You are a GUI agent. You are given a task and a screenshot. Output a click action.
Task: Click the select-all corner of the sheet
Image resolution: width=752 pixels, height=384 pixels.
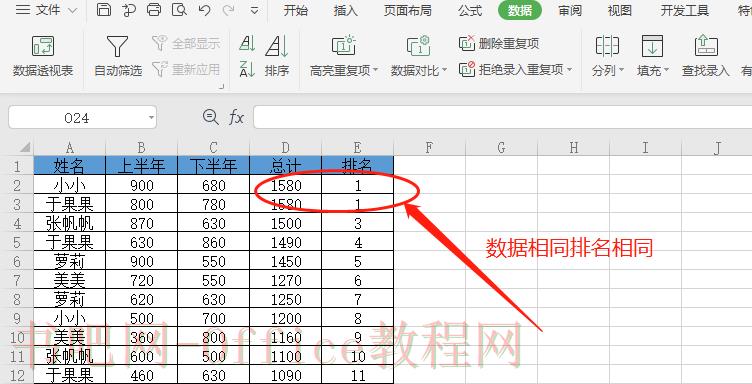click(x=24, y=147)
